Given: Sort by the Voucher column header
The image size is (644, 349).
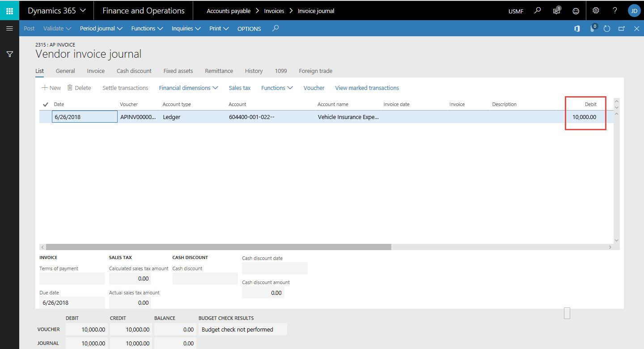Looking at the screenshot, I should point(129,104).
